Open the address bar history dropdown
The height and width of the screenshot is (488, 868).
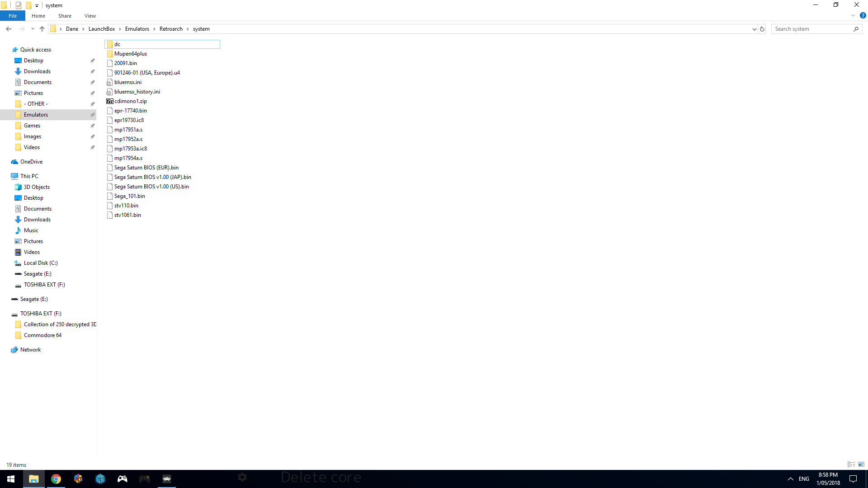tap(754, 29)
